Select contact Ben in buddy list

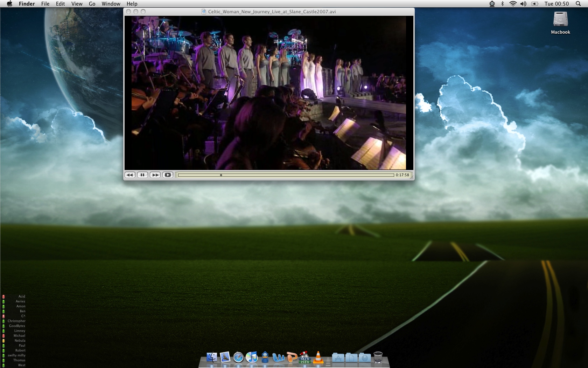[x=22, y=311]
